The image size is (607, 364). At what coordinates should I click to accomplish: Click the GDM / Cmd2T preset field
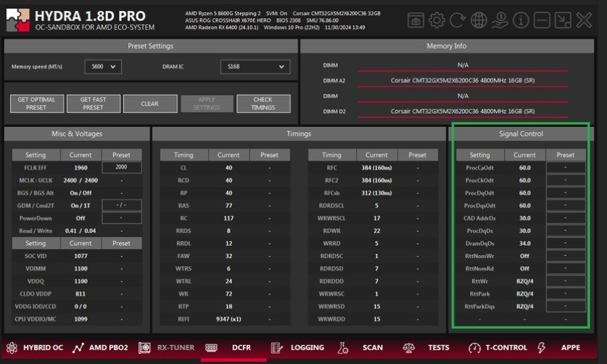click(x=122, y=205)
